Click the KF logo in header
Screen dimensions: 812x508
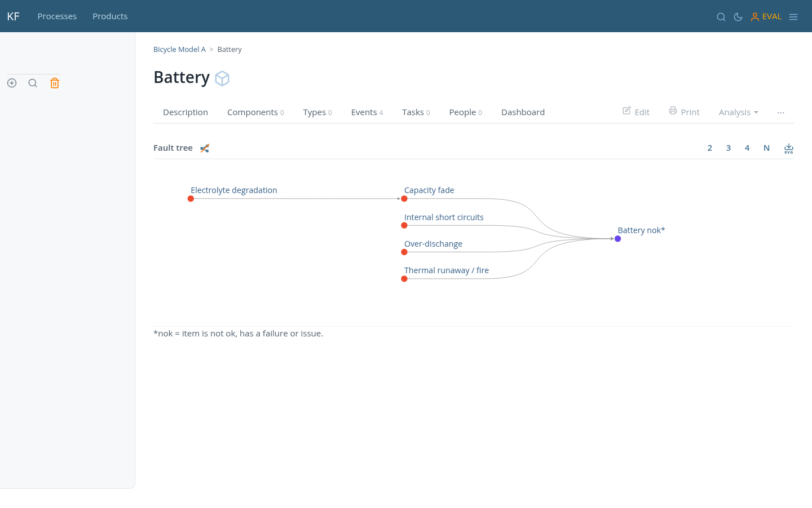(x=14, y=16)
